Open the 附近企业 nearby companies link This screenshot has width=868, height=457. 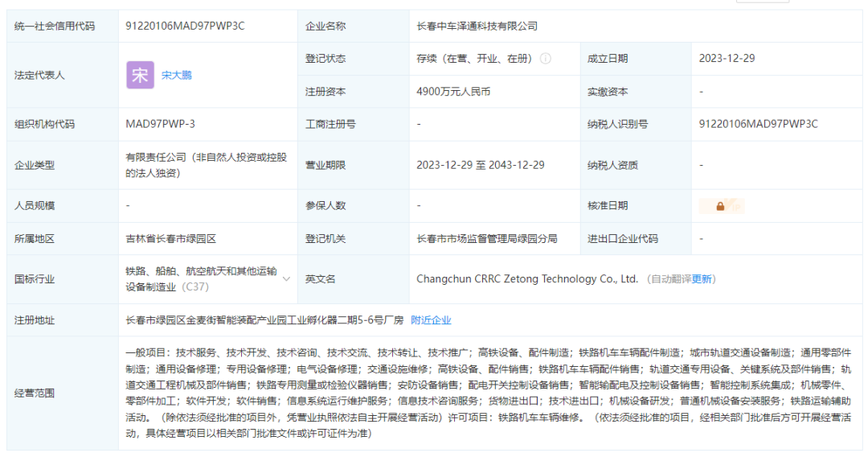431,320
